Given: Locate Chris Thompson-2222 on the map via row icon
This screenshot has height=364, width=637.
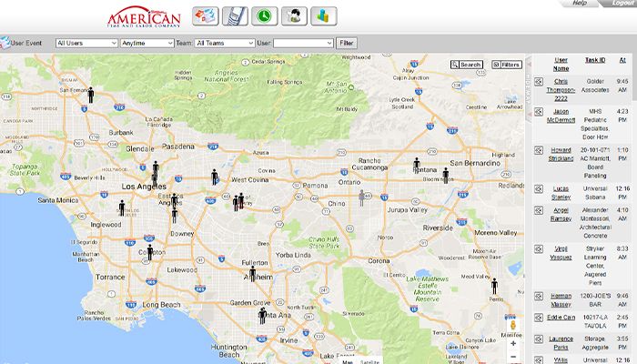Looking at the screenshot, I should tap(539, 82).
